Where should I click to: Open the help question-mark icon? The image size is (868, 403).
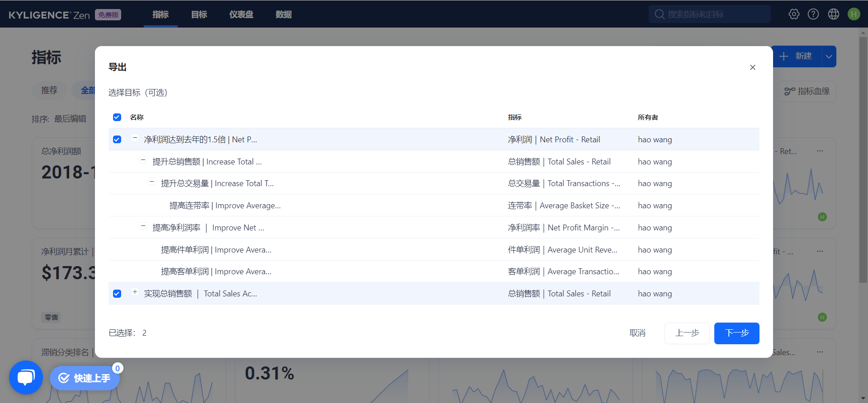tap(813, 14)
